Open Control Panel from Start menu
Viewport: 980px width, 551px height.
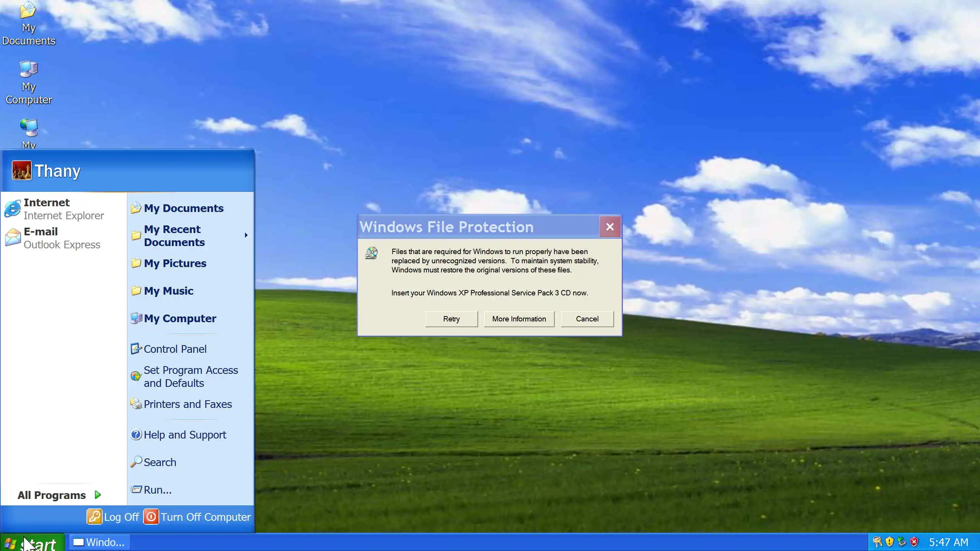pyautogui.click(x=175, y=349)
